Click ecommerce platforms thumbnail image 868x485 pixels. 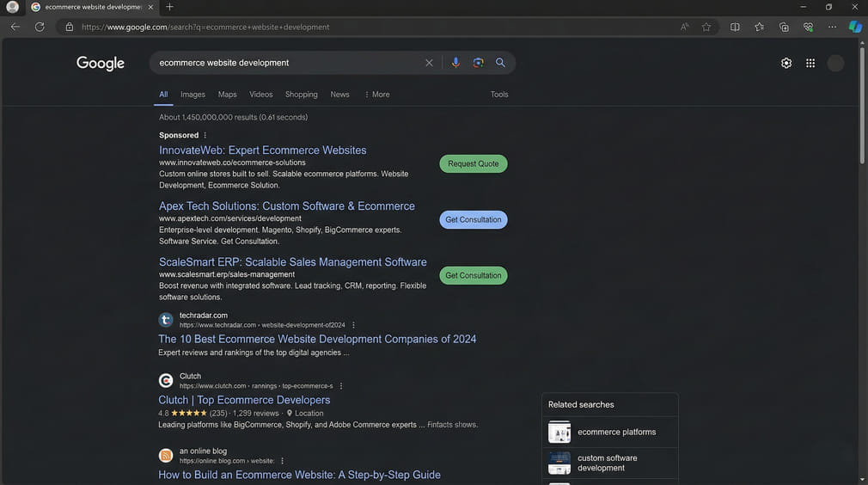[x=559, y=432]
